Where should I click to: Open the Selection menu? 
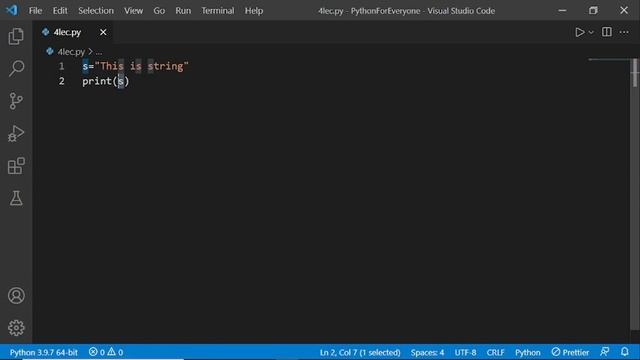(96, 11)
